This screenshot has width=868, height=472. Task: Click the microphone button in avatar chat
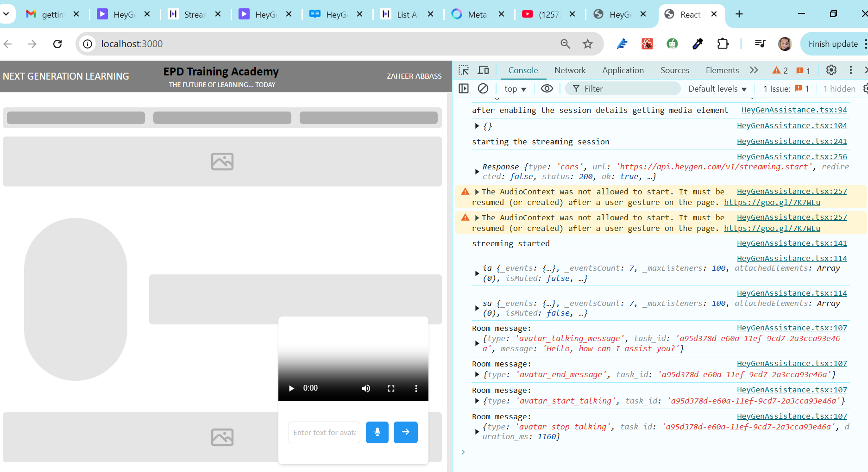tap(377, 432)
